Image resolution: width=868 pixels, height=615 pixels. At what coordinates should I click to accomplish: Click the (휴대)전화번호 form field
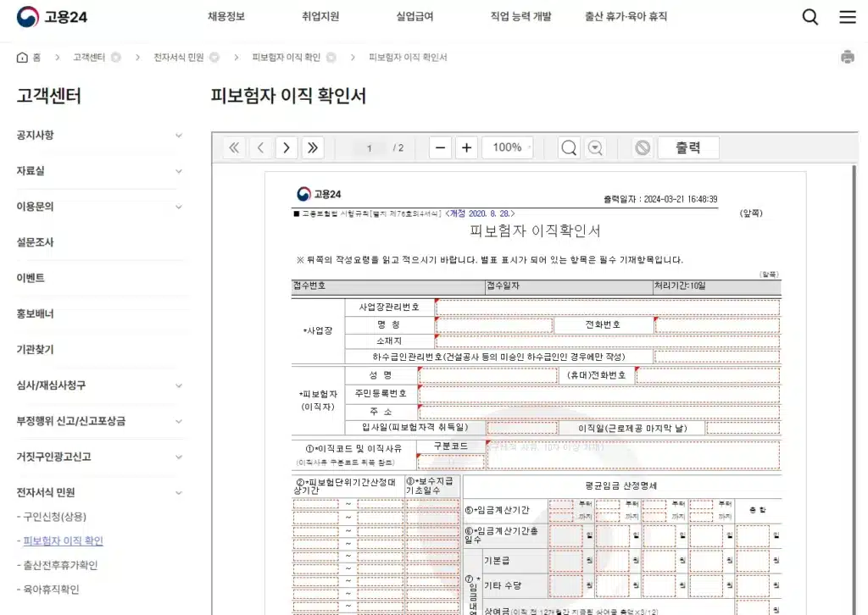pos(708,375)
